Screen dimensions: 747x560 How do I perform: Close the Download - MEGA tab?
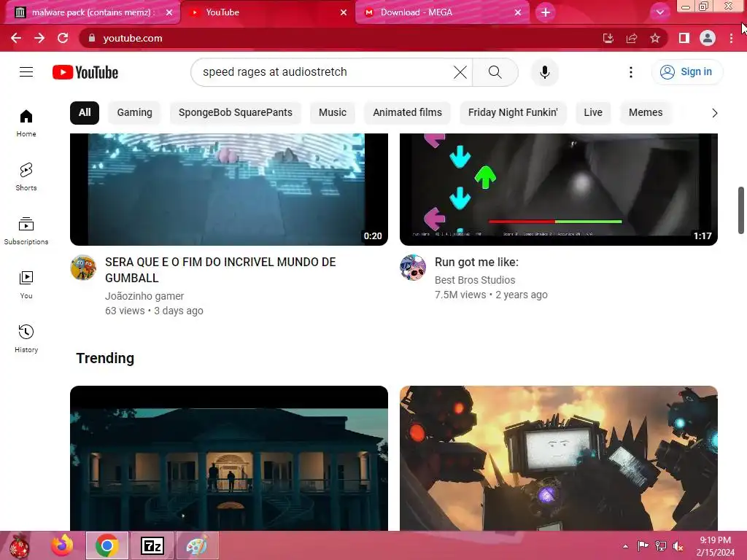tap(518, 12)
